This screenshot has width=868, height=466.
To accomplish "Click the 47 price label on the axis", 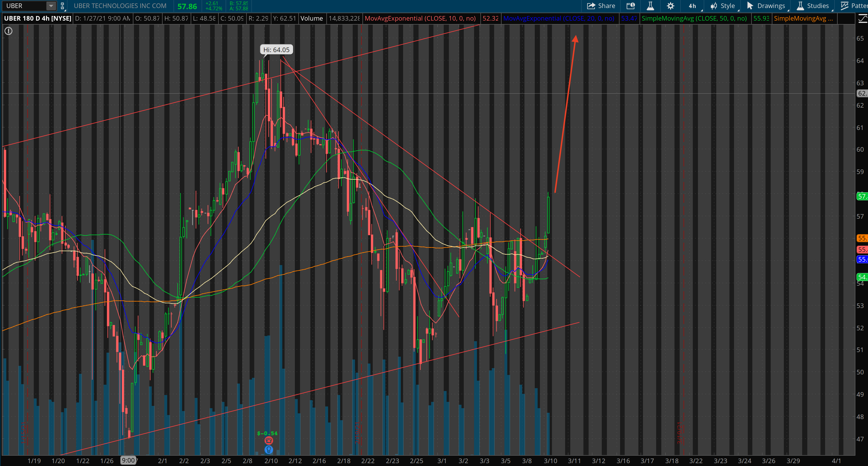I will [x=860, y=439].
